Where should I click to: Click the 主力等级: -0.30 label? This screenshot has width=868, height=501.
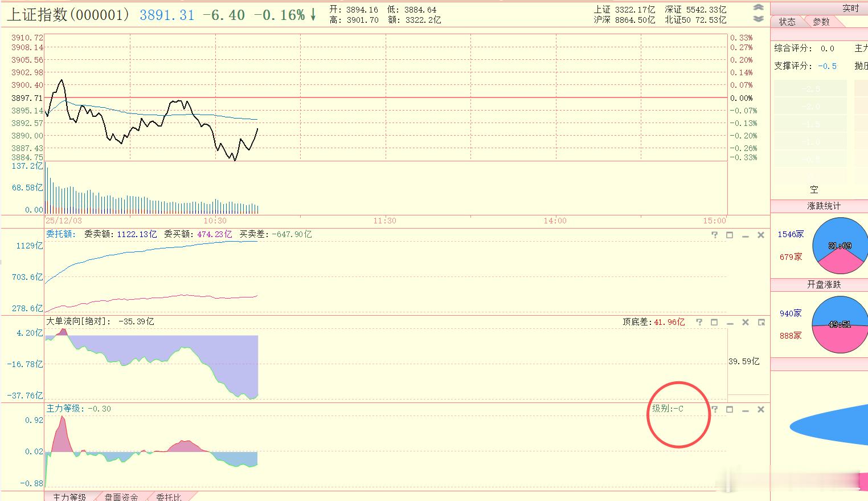[79, 409]
